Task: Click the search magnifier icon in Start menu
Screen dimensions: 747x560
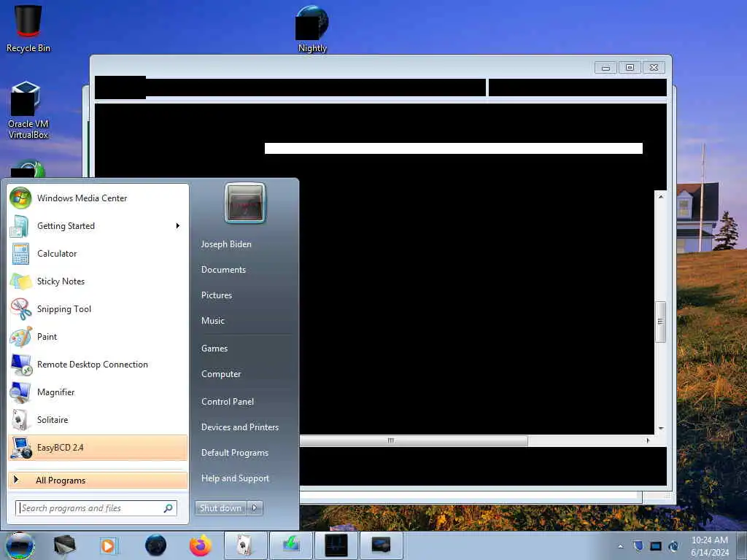Action: 169,508
